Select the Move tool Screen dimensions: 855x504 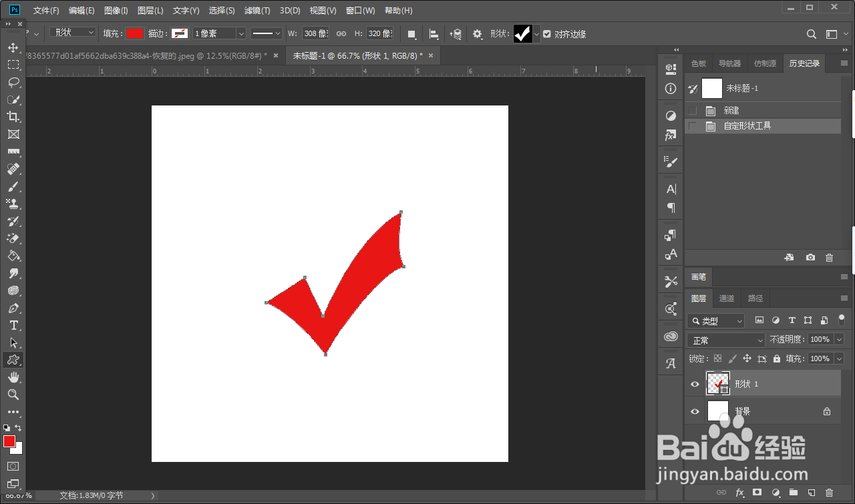(x=13, y=47)
